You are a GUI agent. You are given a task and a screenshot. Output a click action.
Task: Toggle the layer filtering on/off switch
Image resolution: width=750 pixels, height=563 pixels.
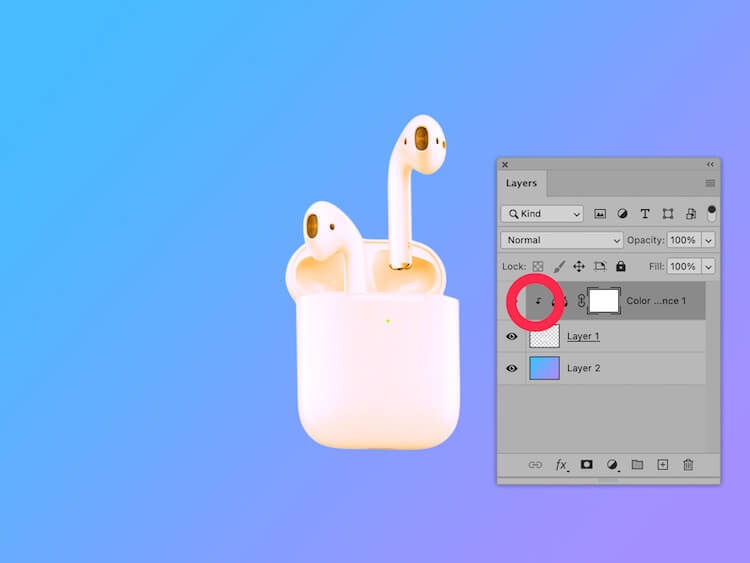click(x=712, y=213)
